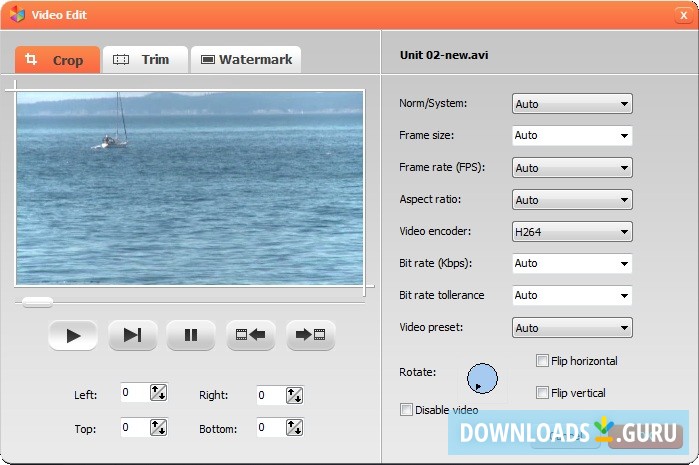Screen dimensions: 699x465
Task: Open the Video preset dropdown
Action: (x=572, y=328)
